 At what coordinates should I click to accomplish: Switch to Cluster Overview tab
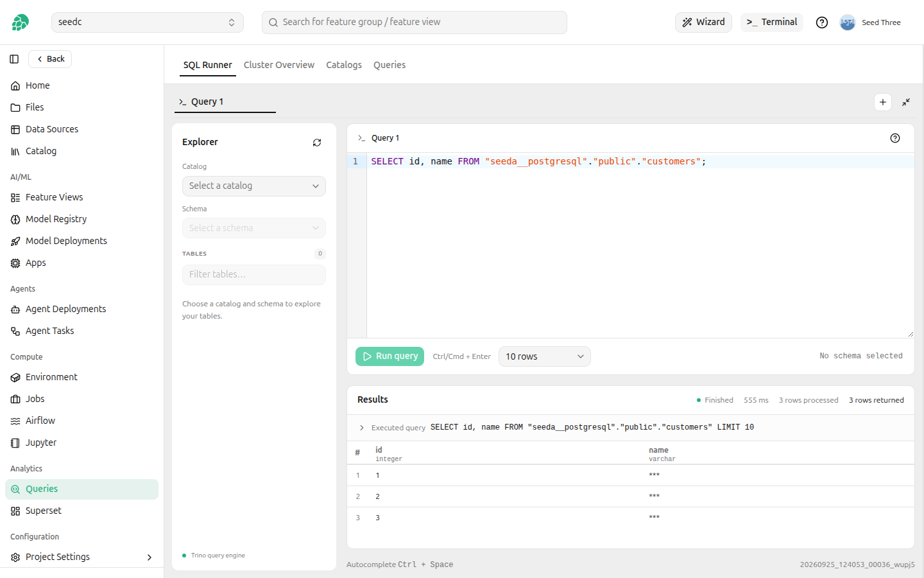coord(279,65)
